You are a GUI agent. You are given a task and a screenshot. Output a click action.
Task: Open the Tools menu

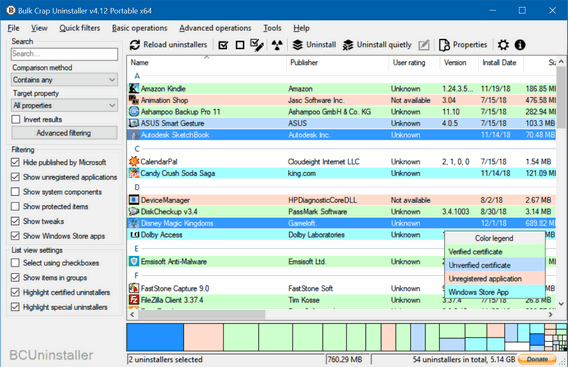(272, 28)
